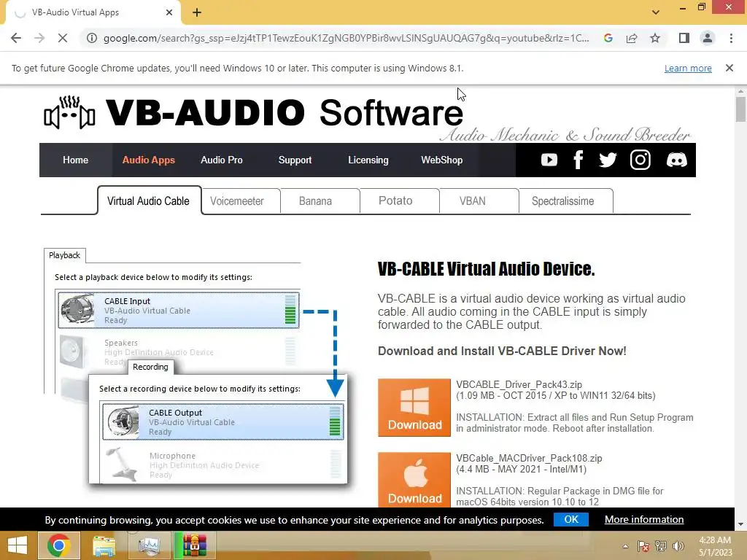Click the scrollbar down arrow

[x=741, y=524]
